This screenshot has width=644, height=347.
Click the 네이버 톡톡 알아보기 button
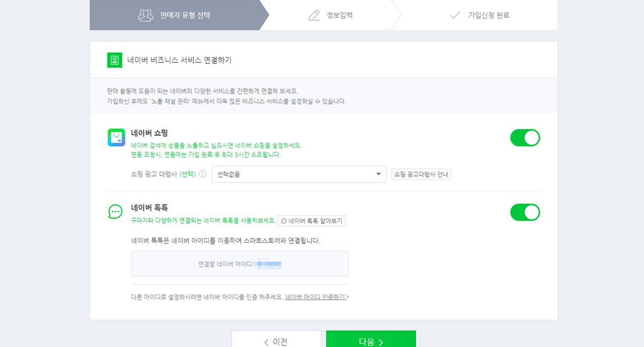point(312,221)
